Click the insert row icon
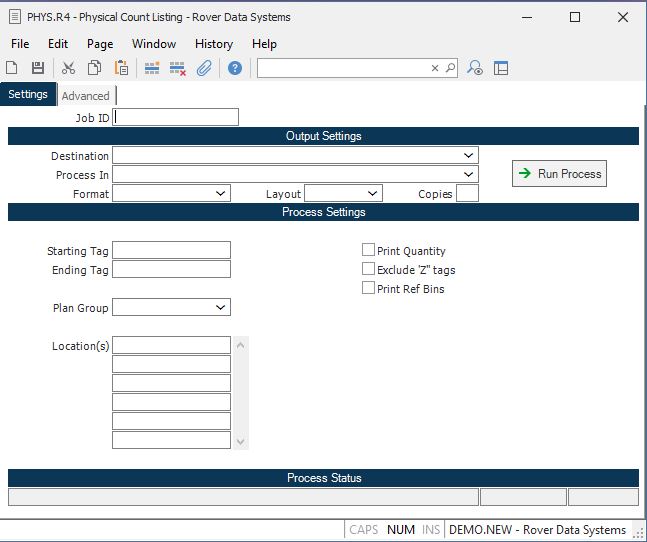This screenshot has width=647, height=542. pyautogui.click(x=152, y=68)
